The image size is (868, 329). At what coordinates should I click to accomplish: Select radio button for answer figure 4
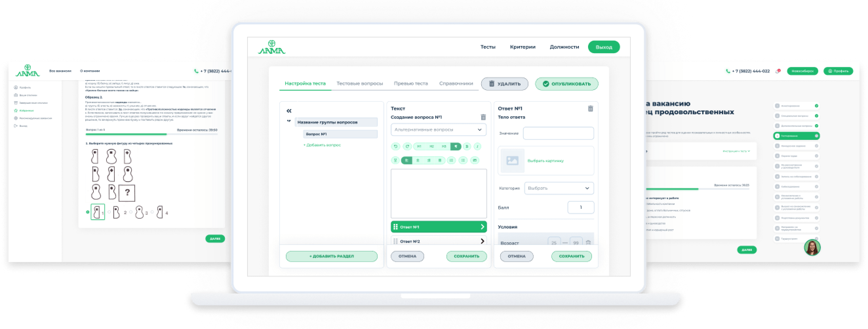click(152, 212)
